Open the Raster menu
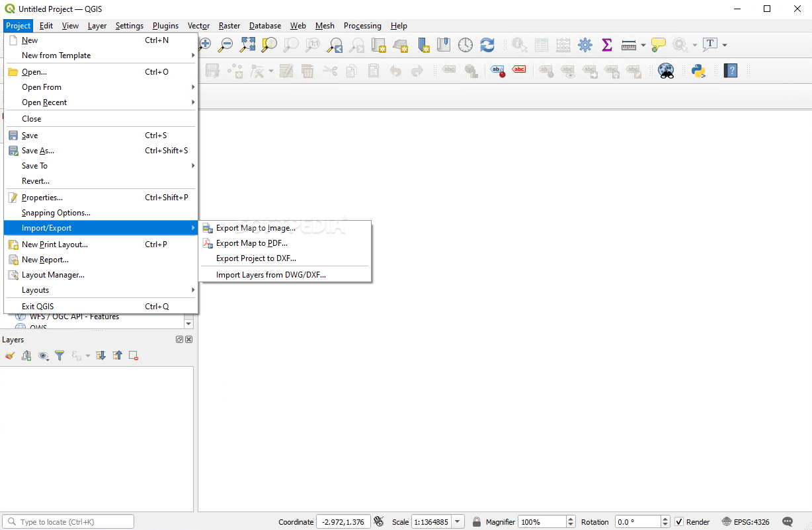Viewport: 812px width, 530px height. point(229,26)
